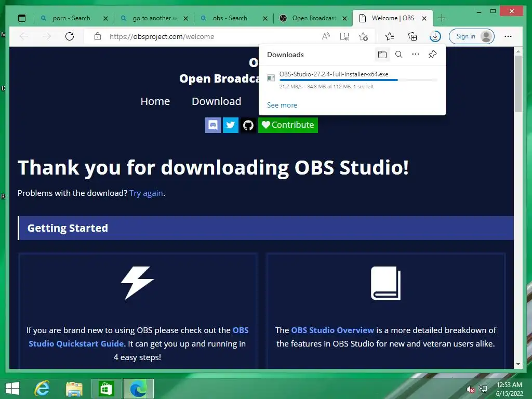Switch to the Open Broadcast tab

click(x=314, y=18)
